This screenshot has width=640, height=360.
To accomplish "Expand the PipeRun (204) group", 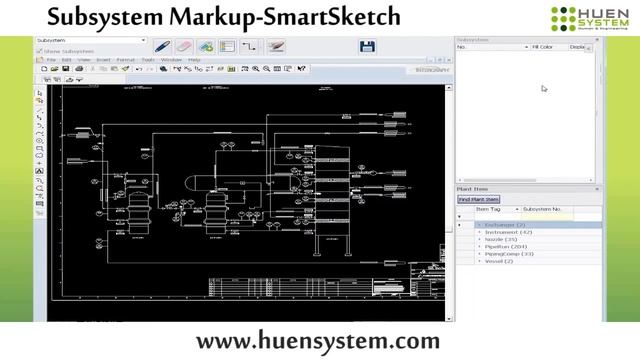I will 480,247.
